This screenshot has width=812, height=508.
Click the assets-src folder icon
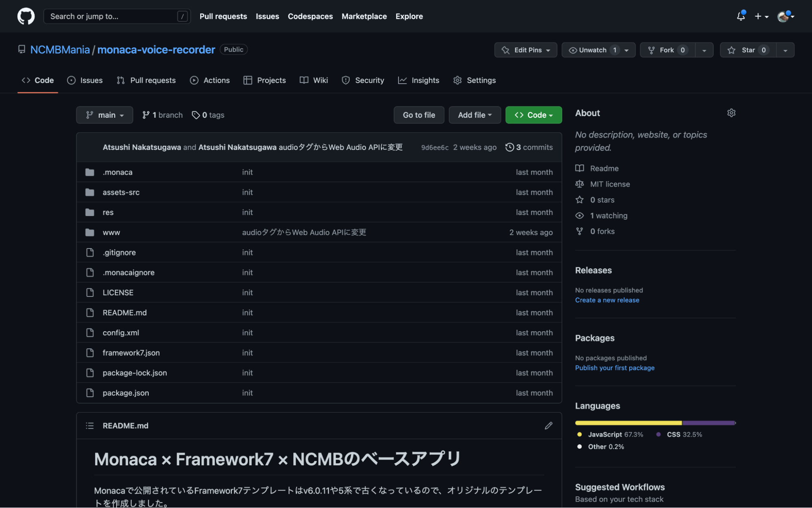pyautogui.click(x=90, y=192)
